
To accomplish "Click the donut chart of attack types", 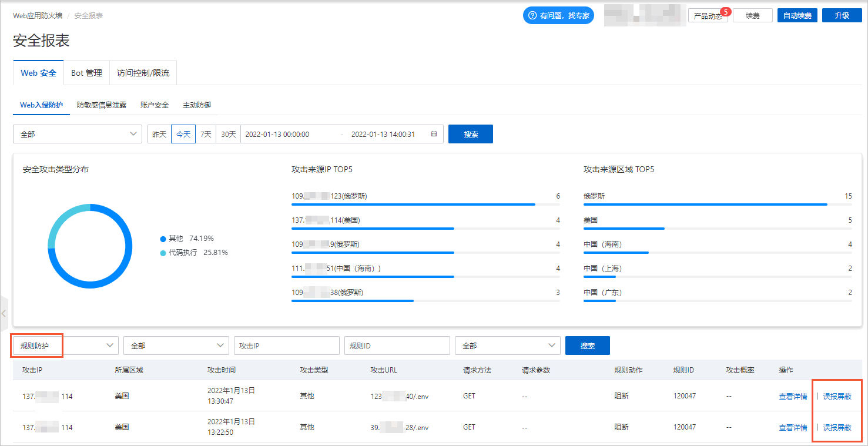I will coord(90,246).
